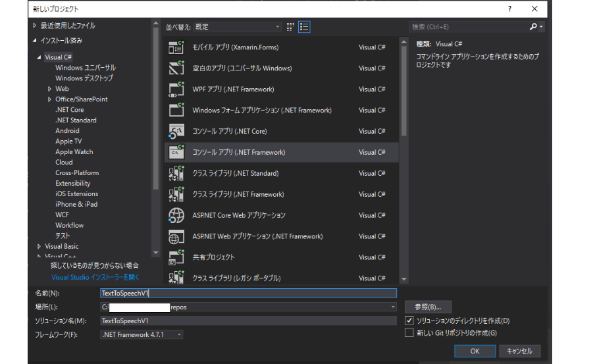Click the Windows Forms application template icon

(176, 110)
